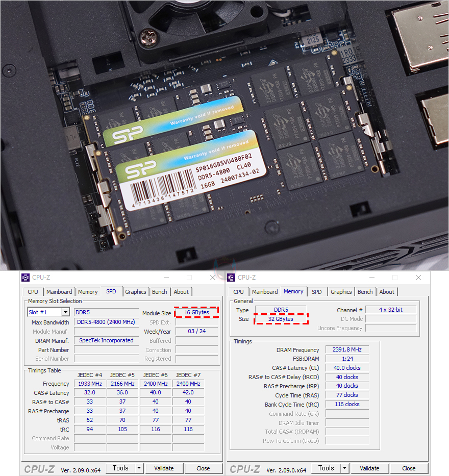Switch to SPD tab in right CPU-Z window
Image resolution: width=449 pixels, height=476 pixels.
[x=317, y=292]
